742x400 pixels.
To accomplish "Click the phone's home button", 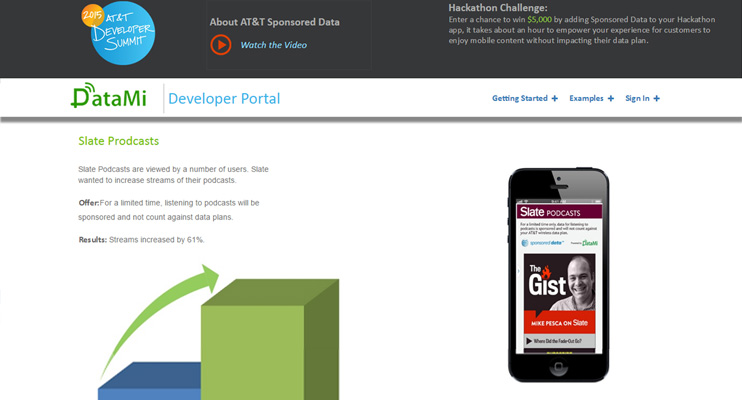I will click(558, 367).
